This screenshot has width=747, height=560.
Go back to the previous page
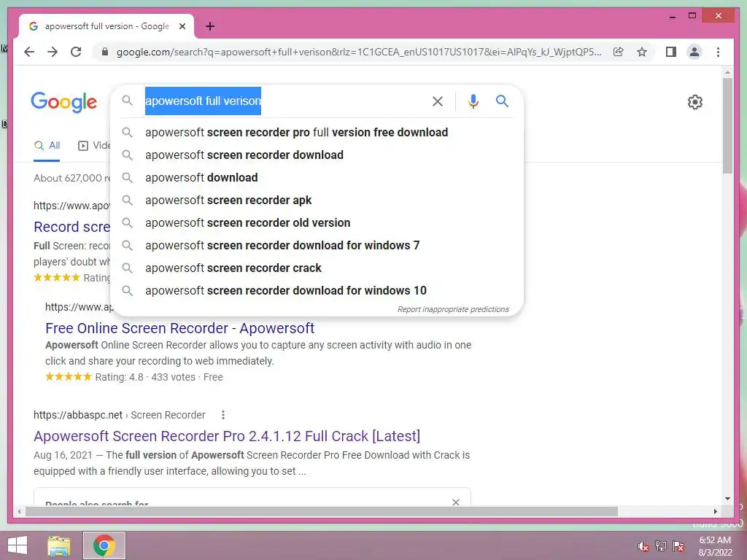point(29,52)
